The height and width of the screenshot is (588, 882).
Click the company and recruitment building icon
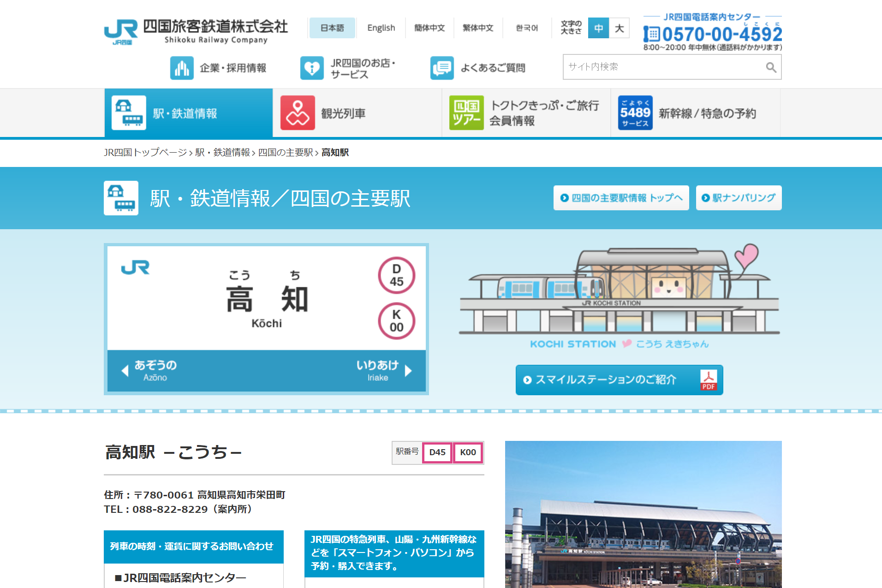[x=182, y=68]
